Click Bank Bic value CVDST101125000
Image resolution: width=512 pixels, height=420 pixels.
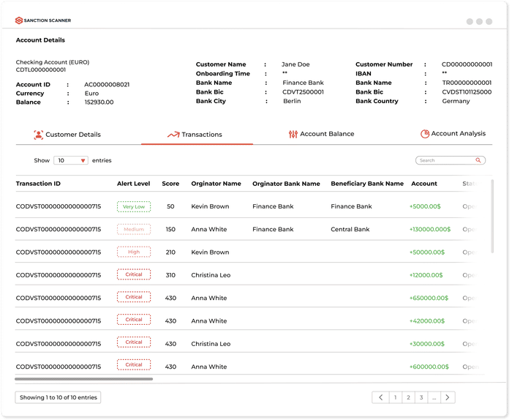(467, 91)
